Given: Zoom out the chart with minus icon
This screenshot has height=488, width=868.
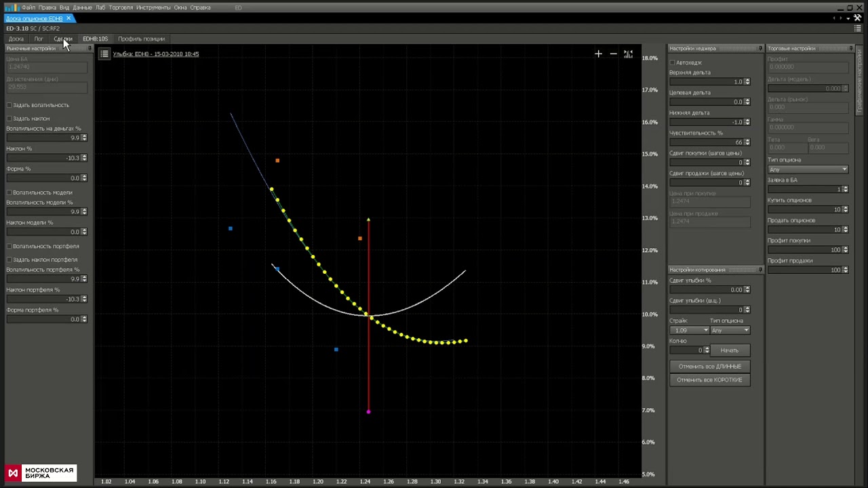Looking at the screenshot, I should pos(613,54).
